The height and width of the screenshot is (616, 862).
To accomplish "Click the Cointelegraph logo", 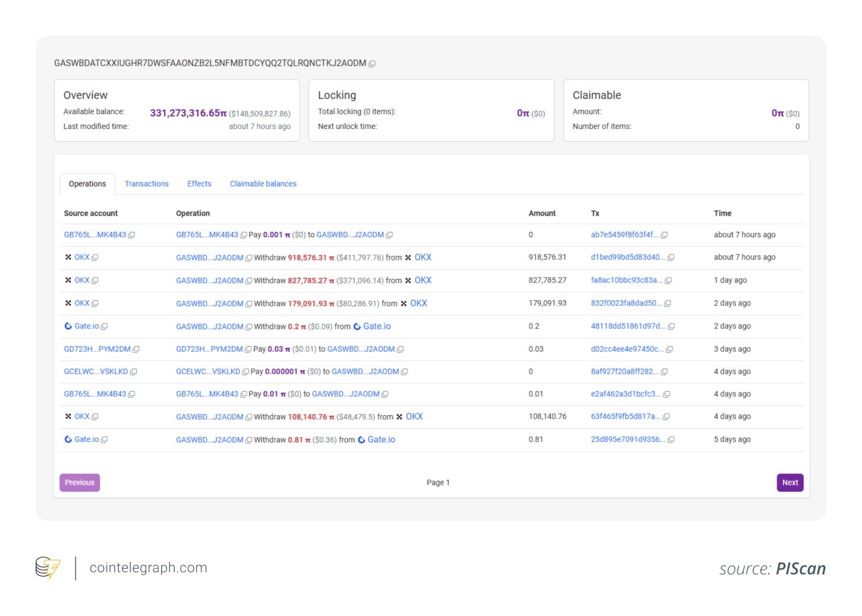I will [48, 567].
